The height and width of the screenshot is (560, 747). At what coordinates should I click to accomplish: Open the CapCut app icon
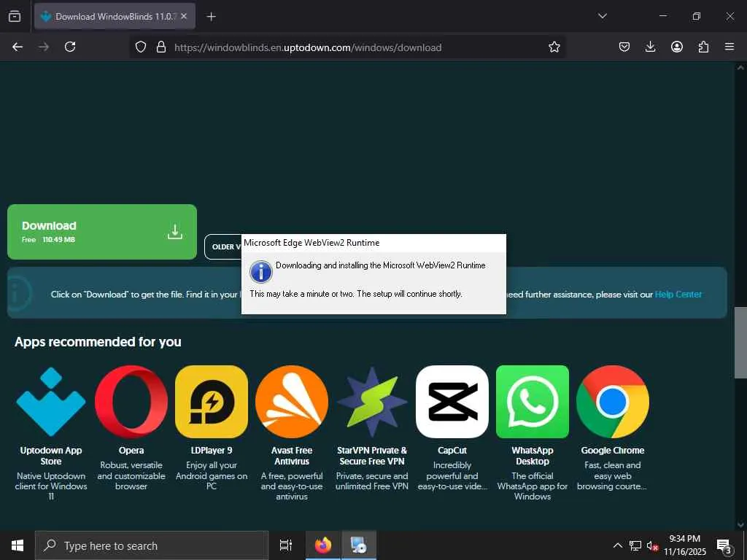(452, 402)
